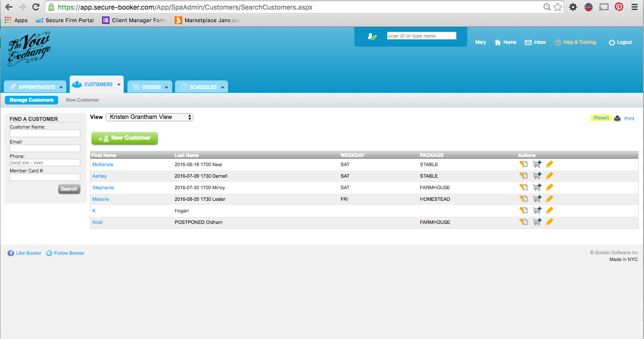Open the Pinterest browser extension
Screen dimensions: 644x339
[x=619, y=7]
